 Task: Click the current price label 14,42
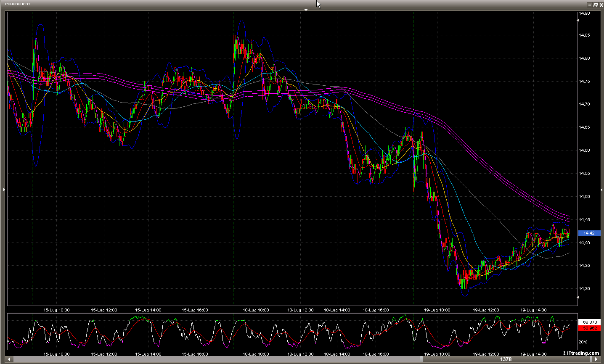pos(589,233)
